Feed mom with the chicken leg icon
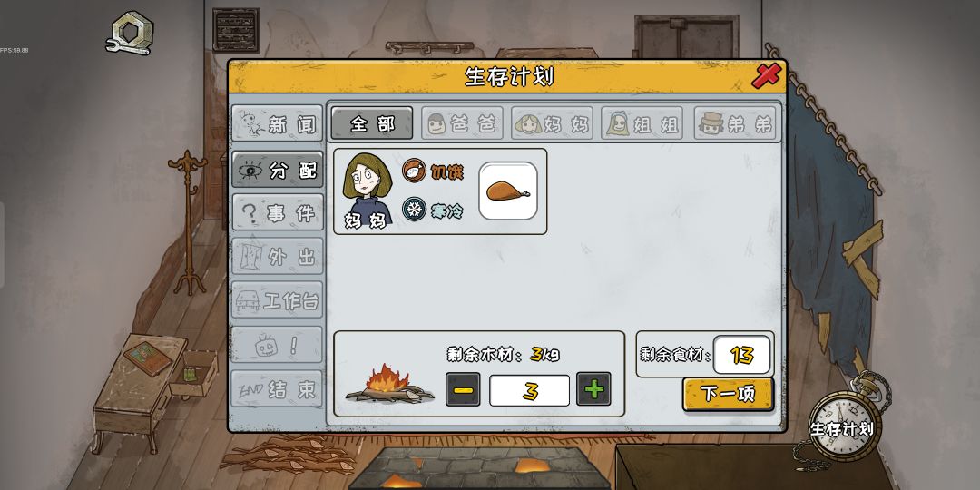 coord(508,191)
